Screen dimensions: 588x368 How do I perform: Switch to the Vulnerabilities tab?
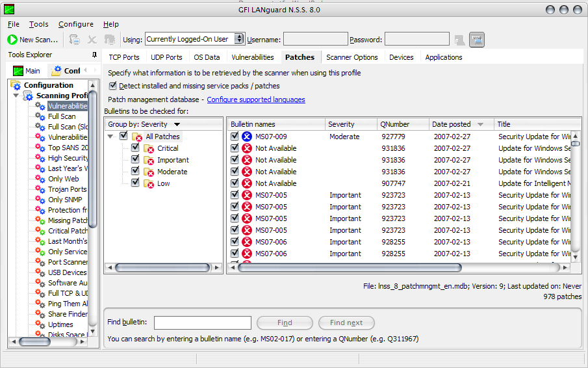tap(252, 57)
